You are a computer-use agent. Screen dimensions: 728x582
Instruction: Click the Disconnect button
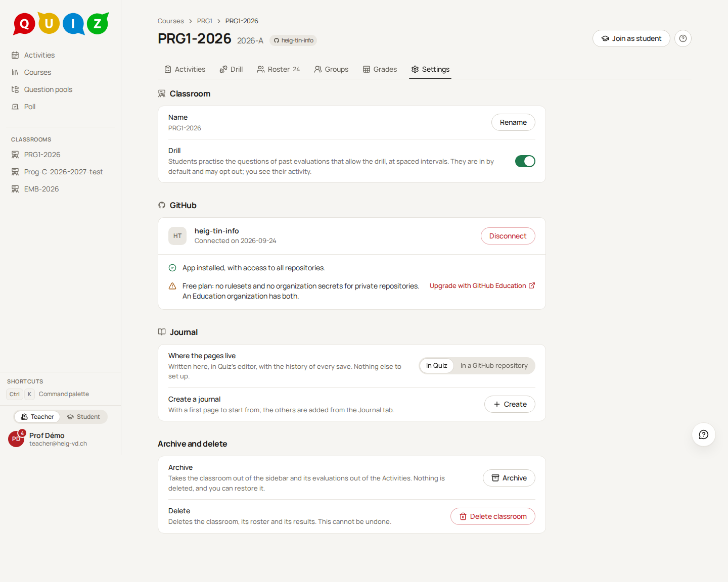[508, 236]
